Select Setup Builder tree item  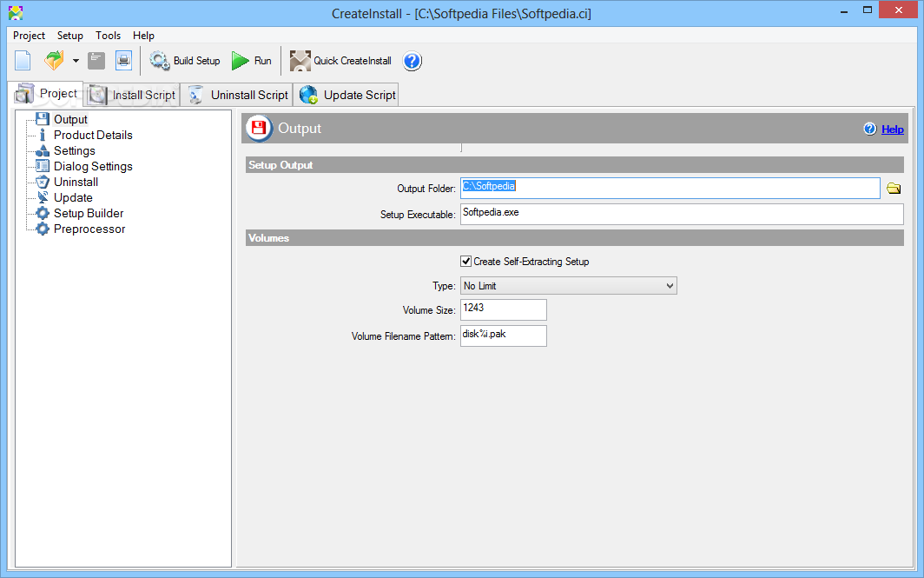[x=89, y=214]
